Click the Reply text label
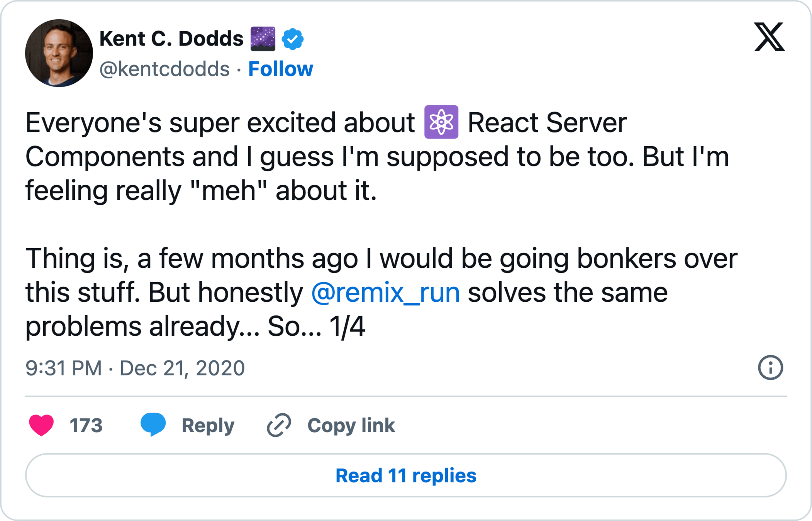 click(208, 425)
